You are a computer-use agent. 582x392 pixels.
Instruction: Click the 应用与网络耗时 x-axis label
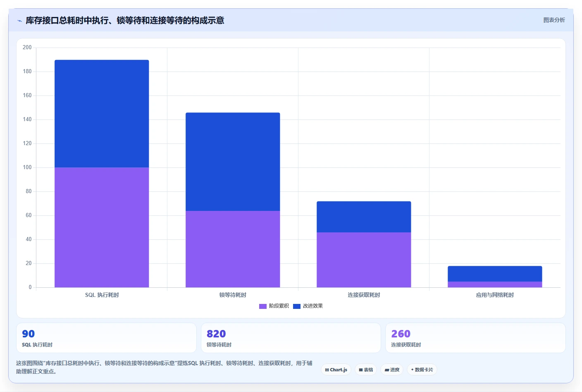click(495, 295)
